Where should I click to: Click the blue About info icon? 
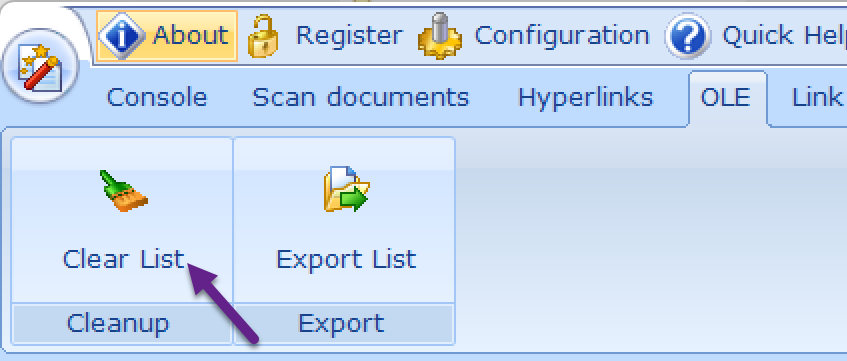pyautogui.click(x=122, y=36)
